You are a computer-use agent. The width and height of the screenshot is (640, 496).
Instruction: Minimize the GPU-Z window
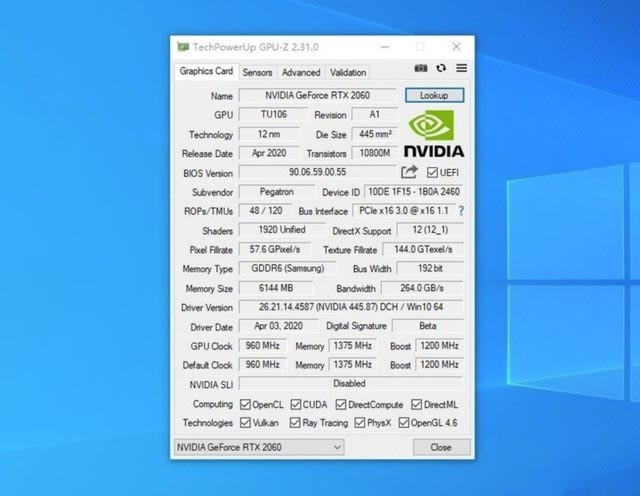pos(384,47)
